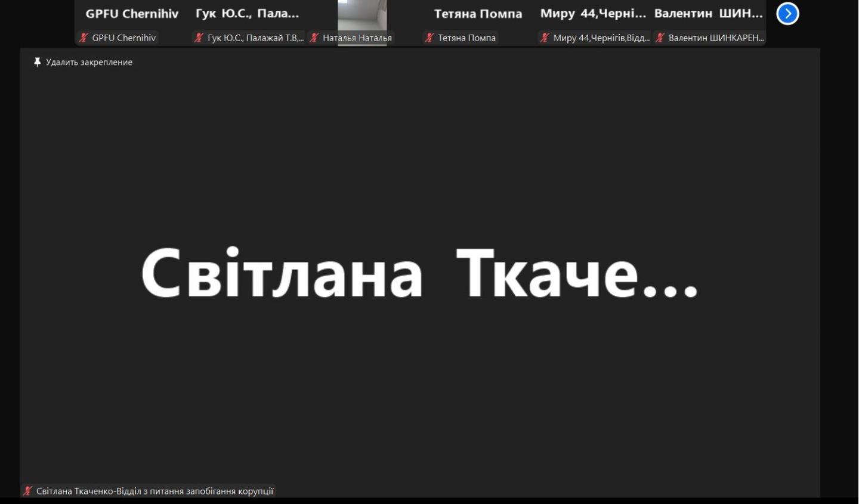Click the muted mic icon beside Миру 44
Viewport: 859px width, 504px height.
tap(544, 38)
